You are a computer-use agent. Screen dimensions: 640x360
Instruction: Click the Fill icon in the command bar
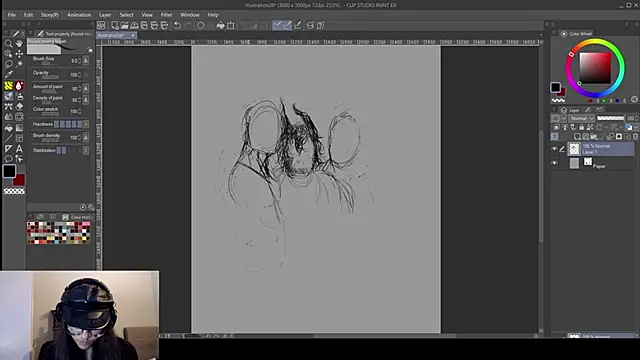(x=220, y=25)
